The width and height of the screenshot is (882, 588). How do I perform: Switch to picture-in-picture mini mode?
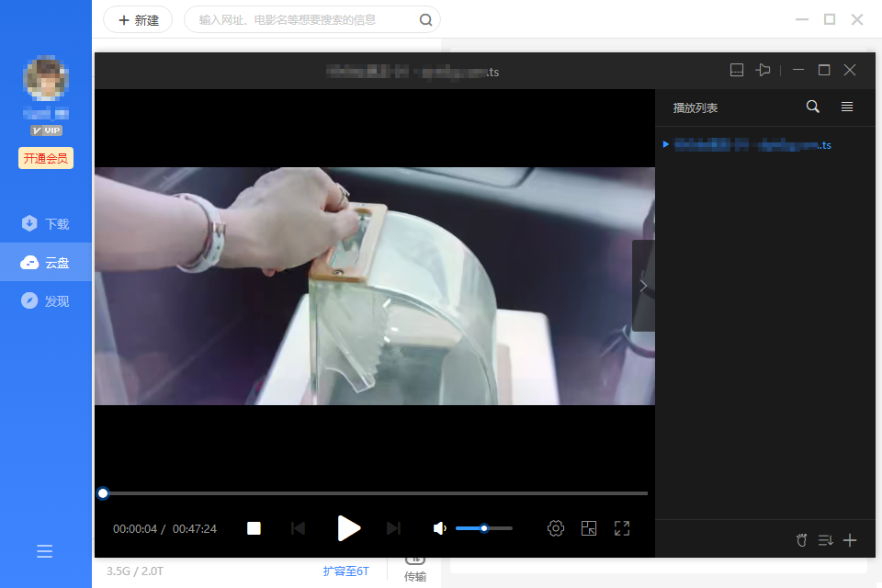[x=589, y=528]
